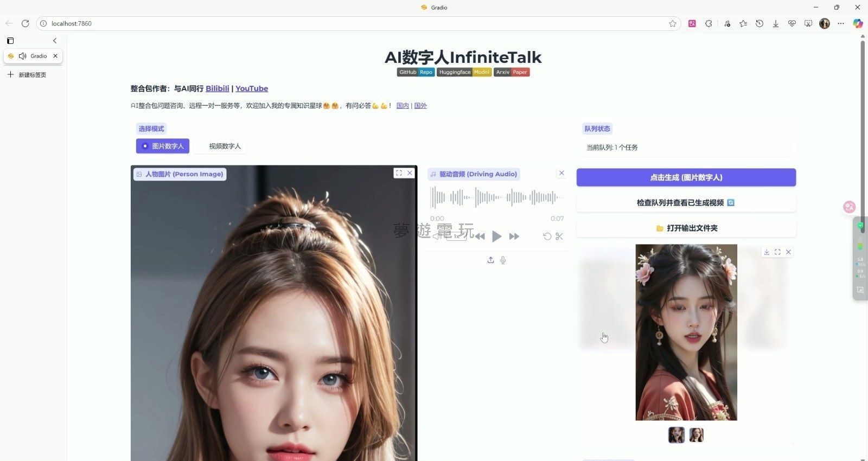Open the browser settings and more menu
868x461 pixels.
841,23
